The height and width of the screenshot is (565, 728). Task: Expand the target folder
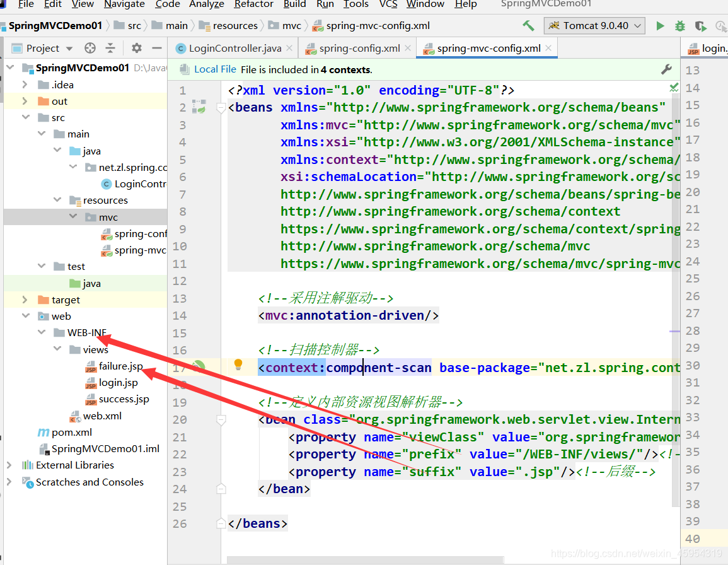click(25, 300)
